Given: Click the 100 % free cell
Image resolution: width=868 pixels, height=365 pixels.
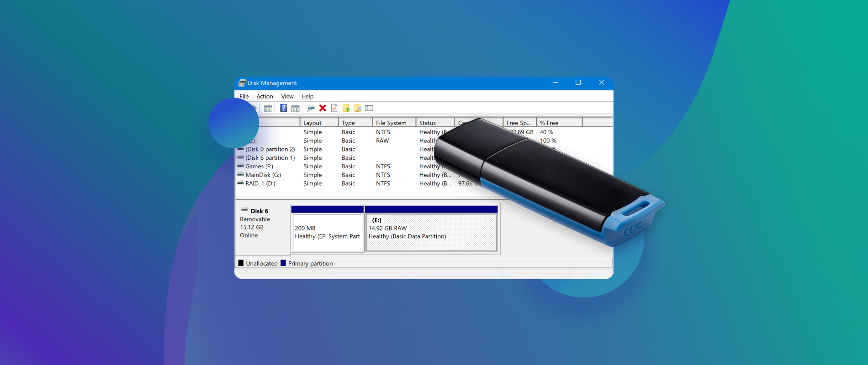Looking at the screenshot, I should (548, 141).
